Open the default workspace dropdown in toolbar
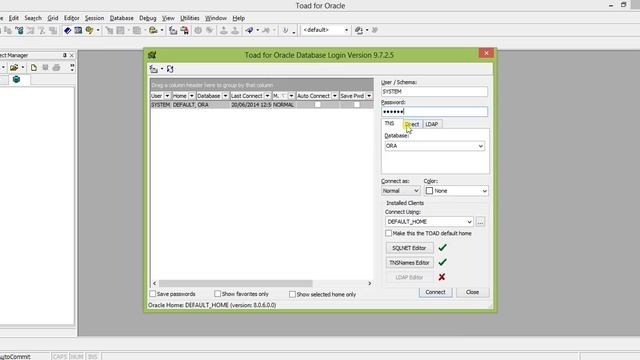 [x=346, y=30]
